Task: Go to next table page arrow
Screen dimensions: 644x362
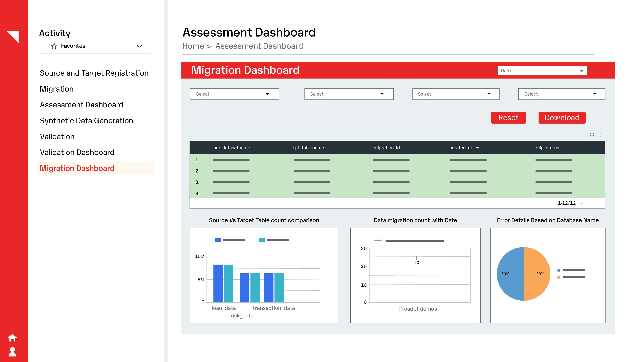Action: click(591, 203)
